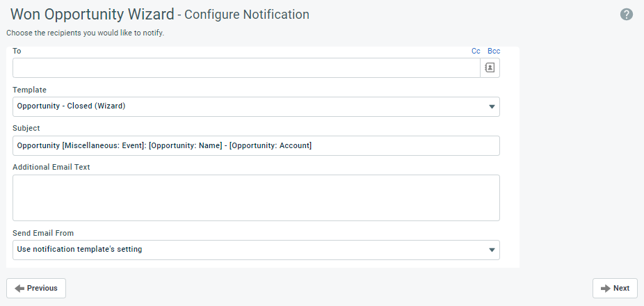Expand the Send Email From dropdown arrow

point(492,250)
